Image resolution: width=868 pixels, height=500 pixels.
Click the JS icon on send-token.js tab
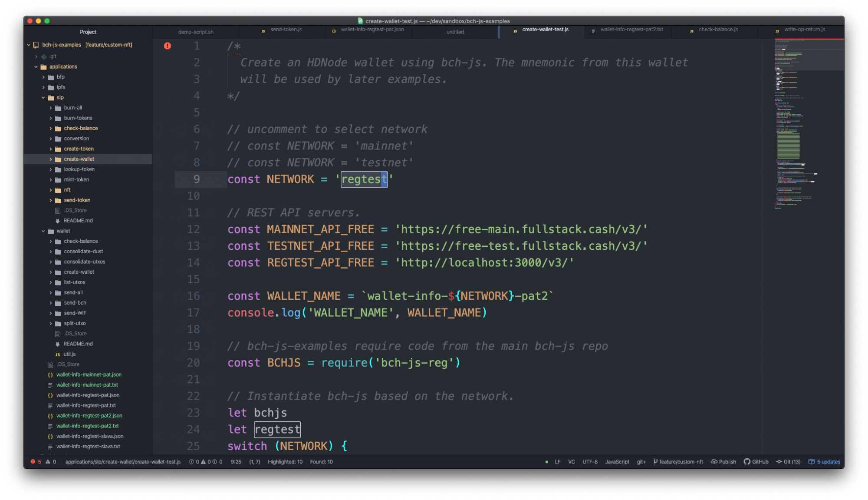point(263,31)
